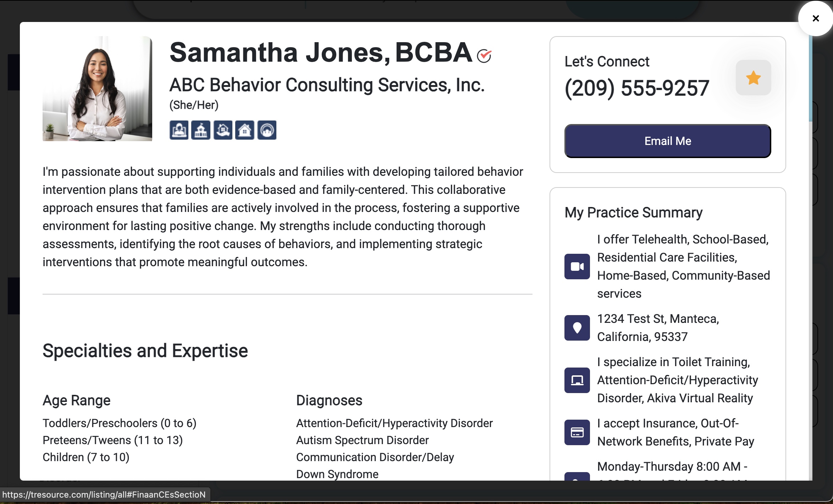Click the location pin icon
This screenshot has width=833, height=504.
tap(577, 328)
